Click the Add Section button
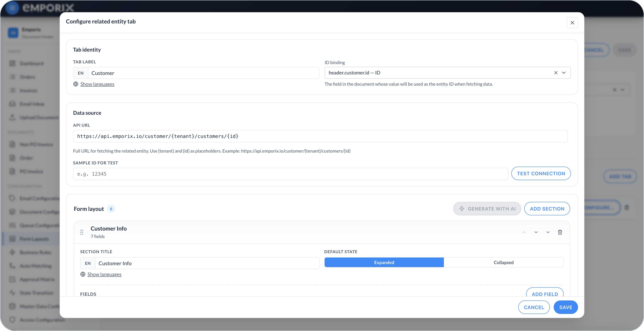644x331 pixels. [547, 209]
